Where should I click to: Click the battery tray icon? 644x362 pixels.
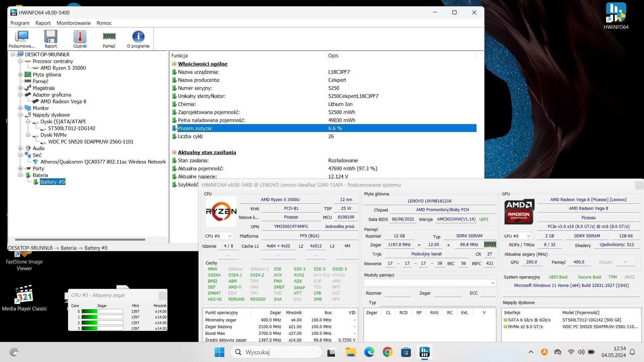tap(591, 352)
